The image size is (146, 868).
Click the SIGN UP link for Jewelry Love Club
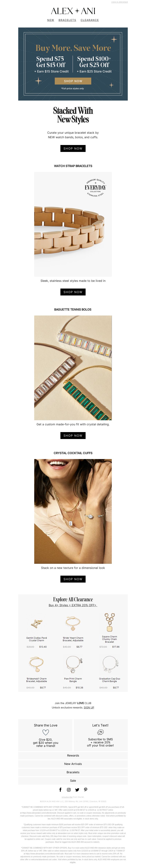(89, 707)
